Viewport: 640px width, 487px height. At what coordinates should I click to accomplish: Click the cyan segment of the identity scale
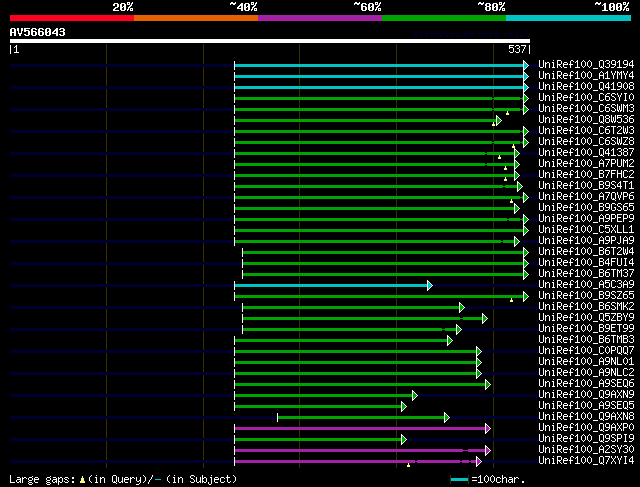(569, 18)
